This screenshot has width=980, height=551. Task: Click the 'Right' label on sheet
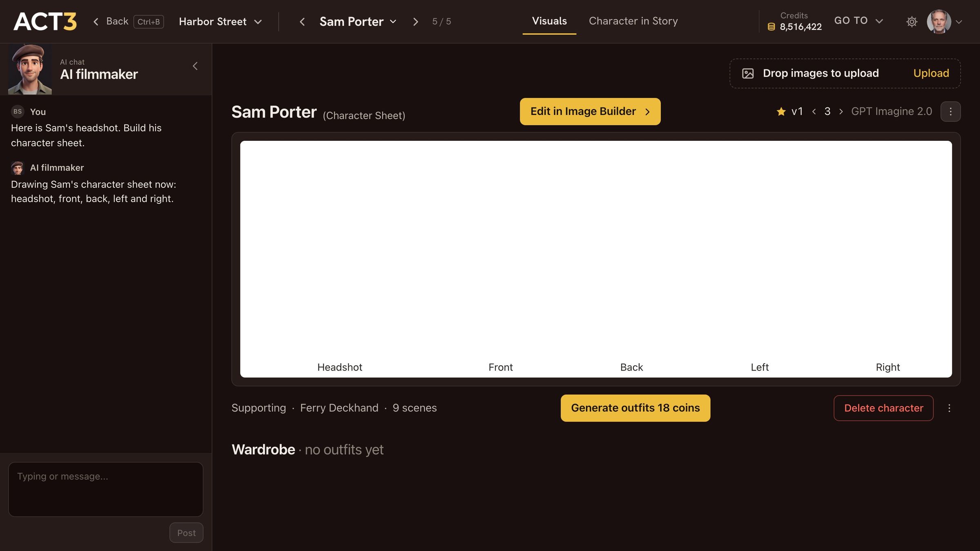(888, 367)
